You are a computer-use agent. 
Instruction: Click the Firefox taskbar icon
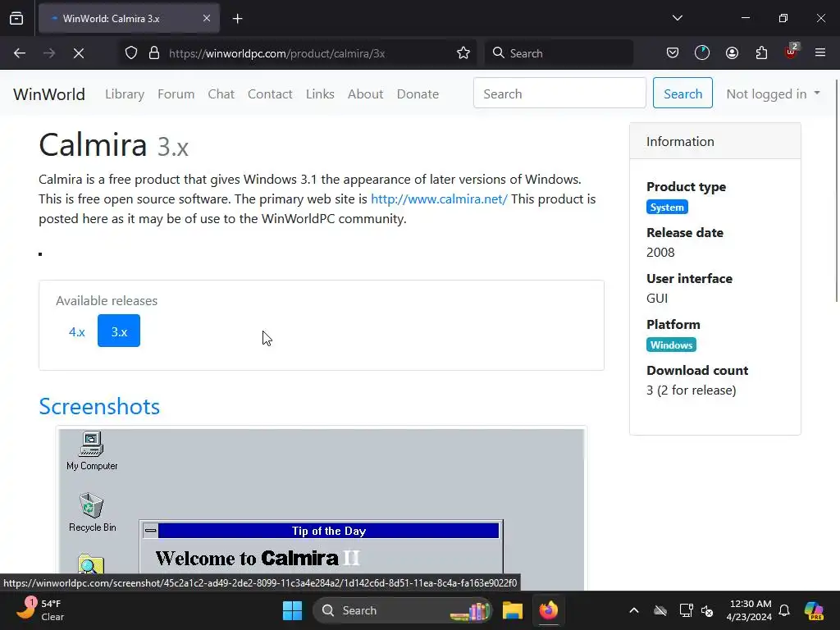pos(548,610)
